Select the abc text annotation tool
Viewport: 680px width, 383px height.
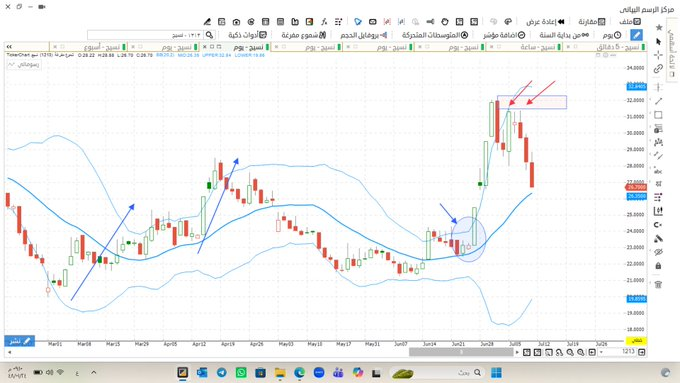pyautogui.click(x=658, y=171)
